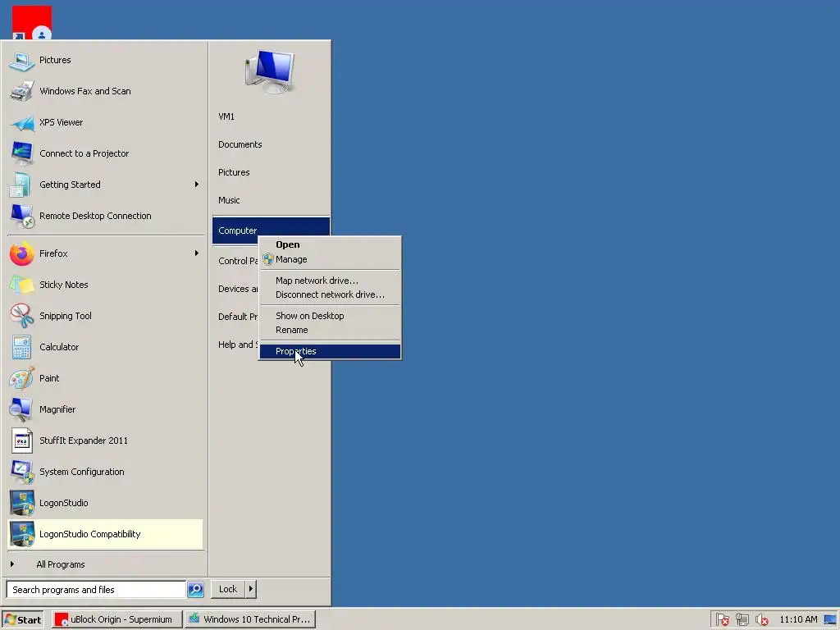Open the Sticky Notes icon
Screen dimensions: 840x630
click(21, 285)
